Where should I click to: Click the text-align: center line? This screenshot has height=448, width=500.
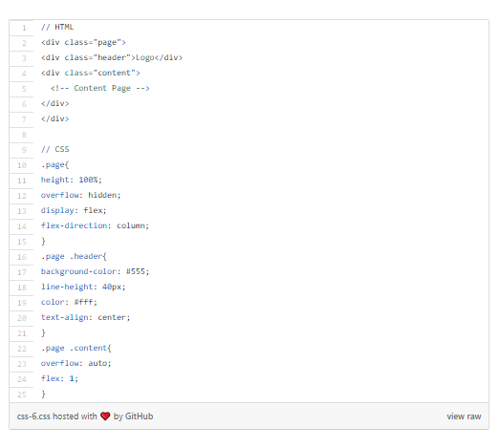pyautogui.click(x=85, y=318)
